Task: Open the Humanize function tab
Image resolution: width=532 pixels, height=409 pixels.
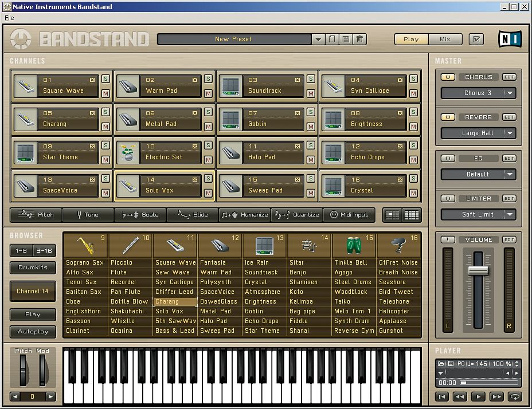Action: coord(245,215)
